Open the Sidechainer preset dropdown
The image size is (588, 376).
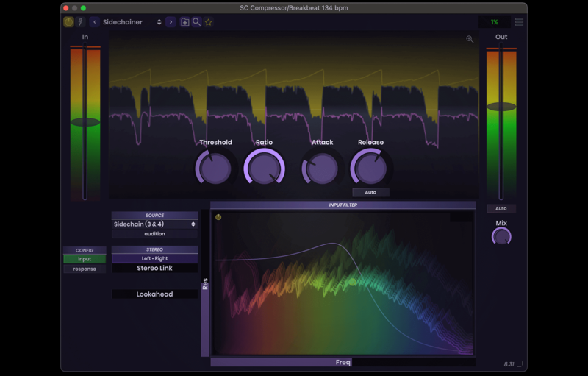pos(132,22)
